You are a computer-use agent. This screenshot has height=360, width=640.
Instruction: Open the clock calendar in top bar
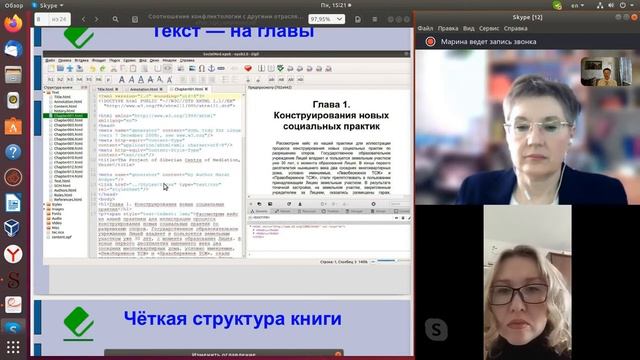pos(336,5)
